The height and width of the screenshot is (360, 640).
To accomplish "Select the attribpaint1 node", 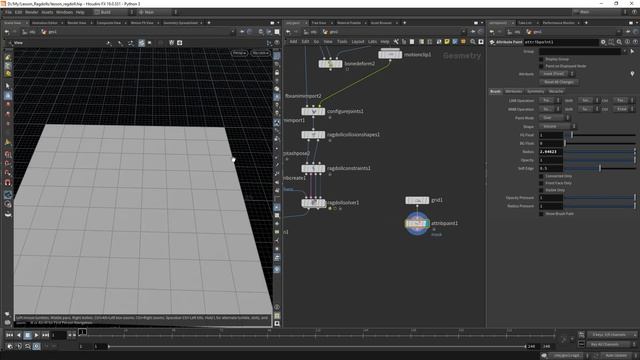I will tap(417, 224).
